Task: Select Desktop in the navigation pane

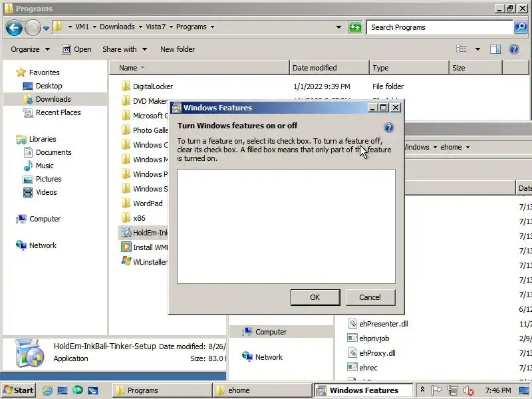Action: tap(49, 86)
